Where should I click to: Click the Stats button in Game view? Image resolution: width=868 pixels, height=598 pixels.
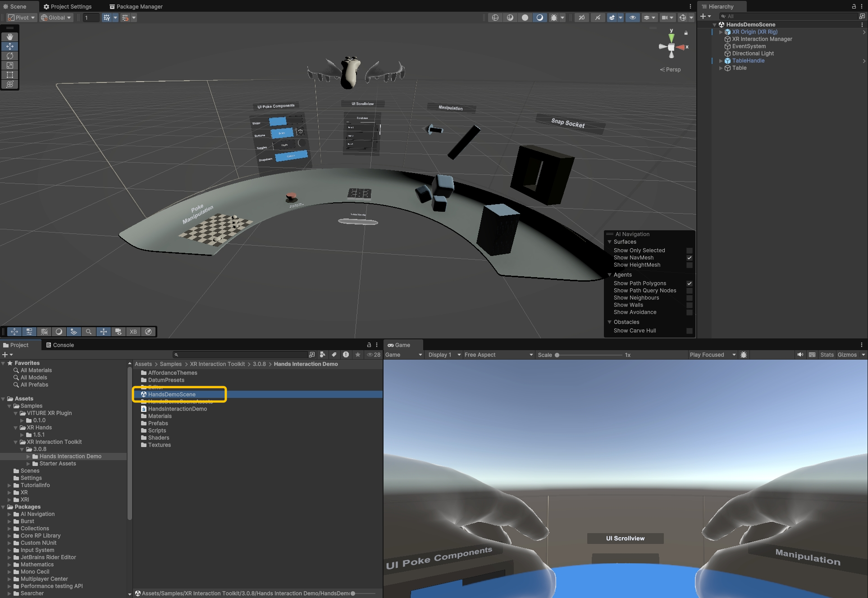827,355
